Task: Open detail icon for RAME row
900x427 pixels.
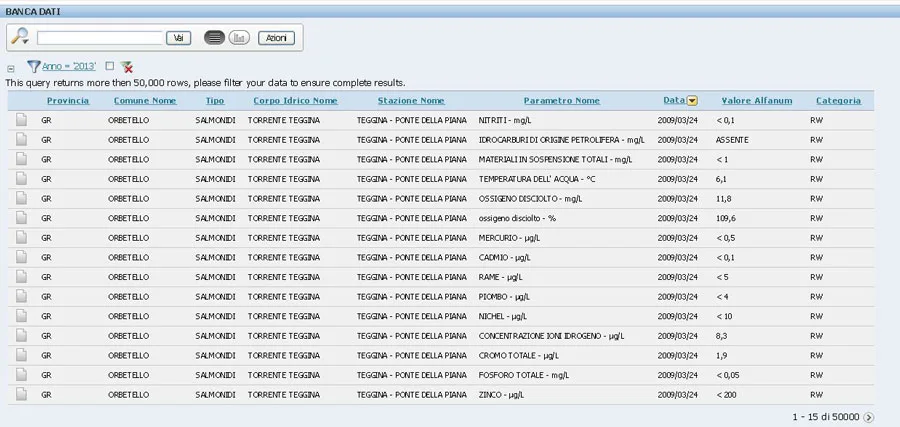Action: click(21, 277)
